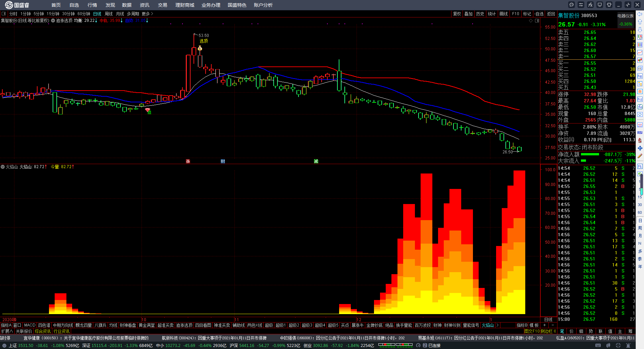
Task: Click the monitor screen layout icon
Action: pos(600,5)
